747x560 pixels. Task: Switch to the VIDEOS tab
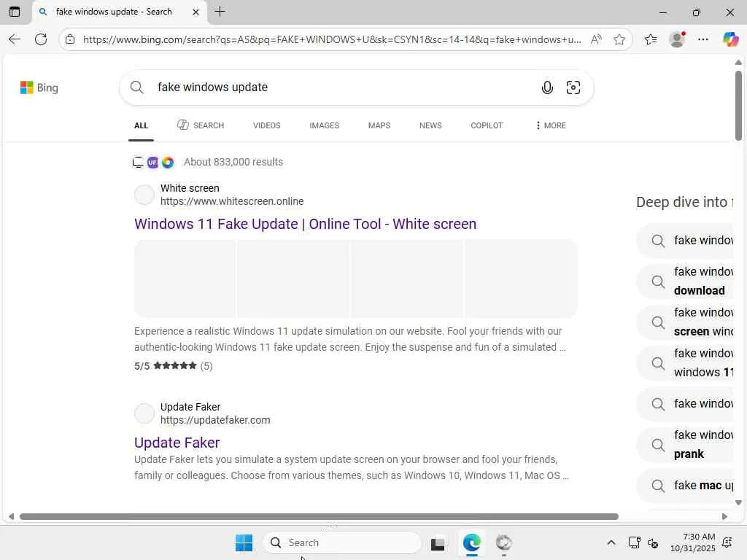click(x=267, y=125)
